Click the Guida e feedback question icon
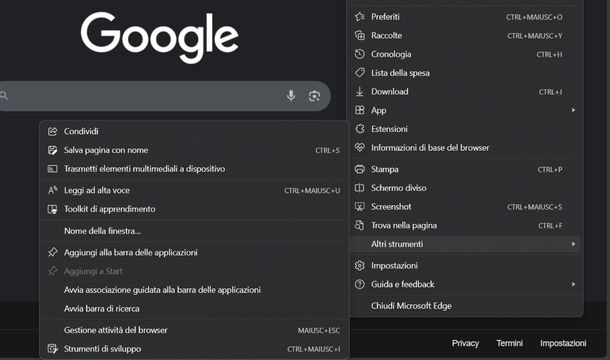This screenshot has height=360, width=610. tap(360, 284)
